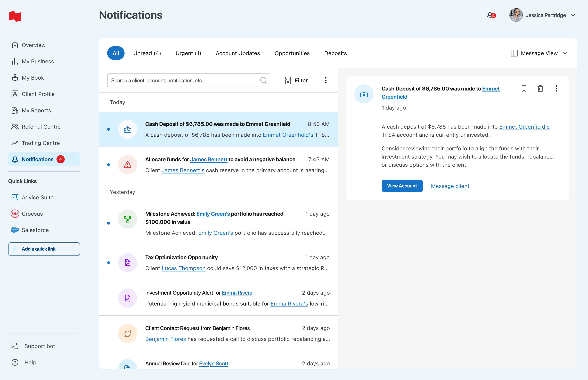Focus the client search input field
588x380 pixels.
(183, 80)
